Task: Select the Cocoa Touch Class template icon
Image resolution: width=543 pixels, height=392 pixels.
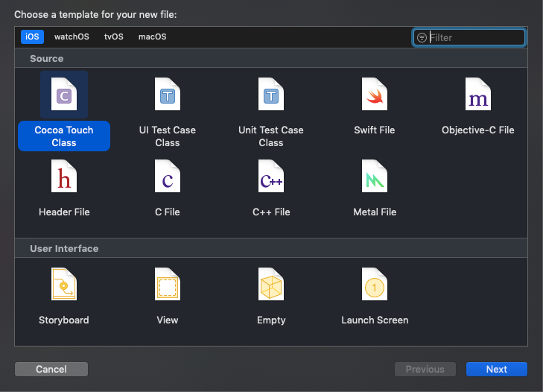Action: click(x=64, y=95)
